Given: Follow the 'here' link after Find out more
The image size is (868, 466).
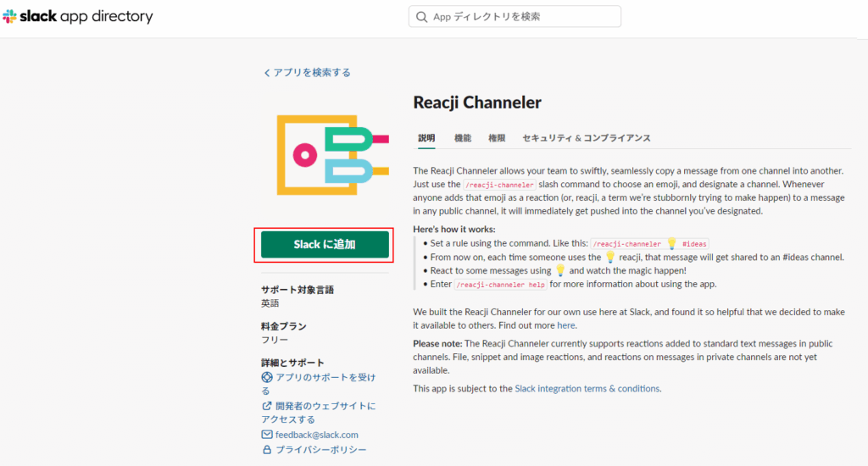Looking at the screenshot, I should pyautogui.click(x=566, y=325).
